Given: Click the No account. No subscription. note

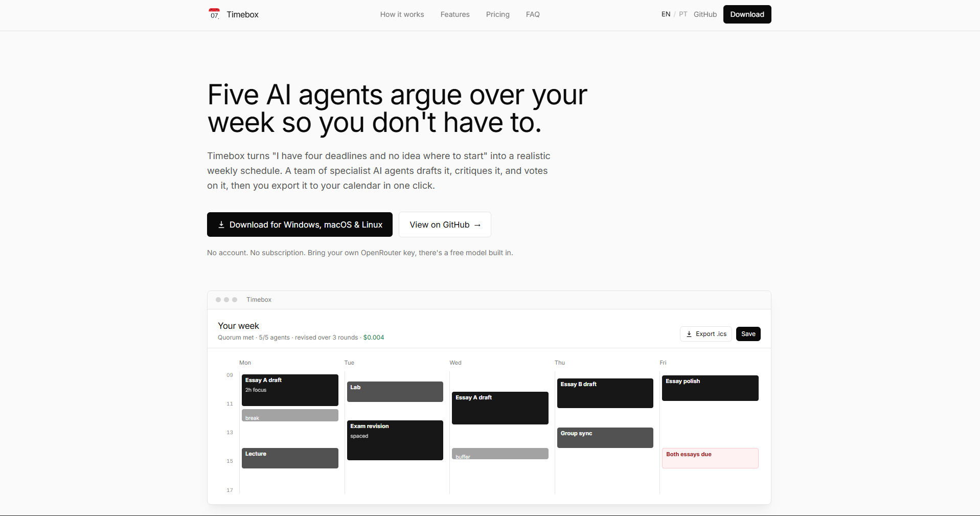Looking at the screenshot, I should click(x=360, y=253).
